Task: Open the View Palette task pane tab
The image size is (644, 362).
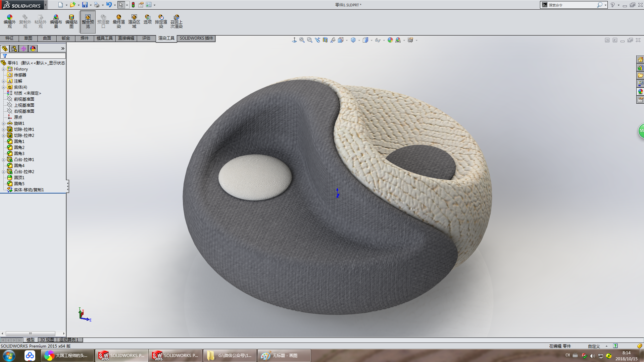Action: (x=640, y=84)
